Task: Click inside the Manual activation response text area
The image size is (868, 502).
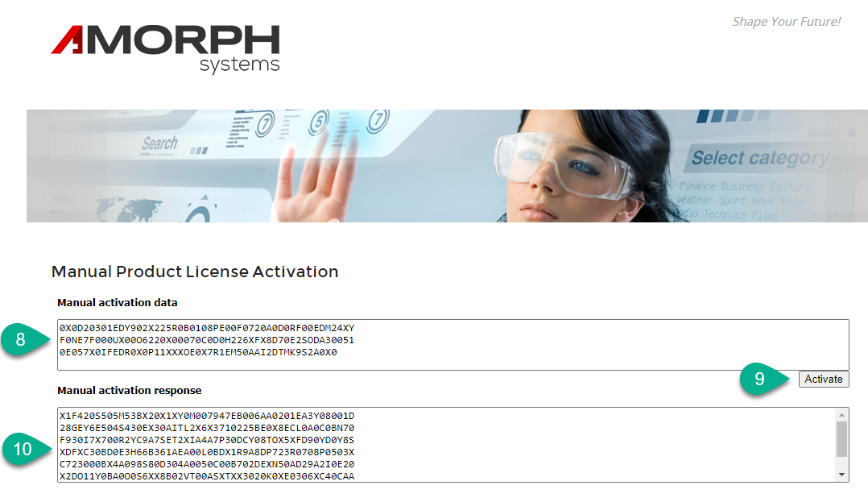Action: tap(443, 444)
